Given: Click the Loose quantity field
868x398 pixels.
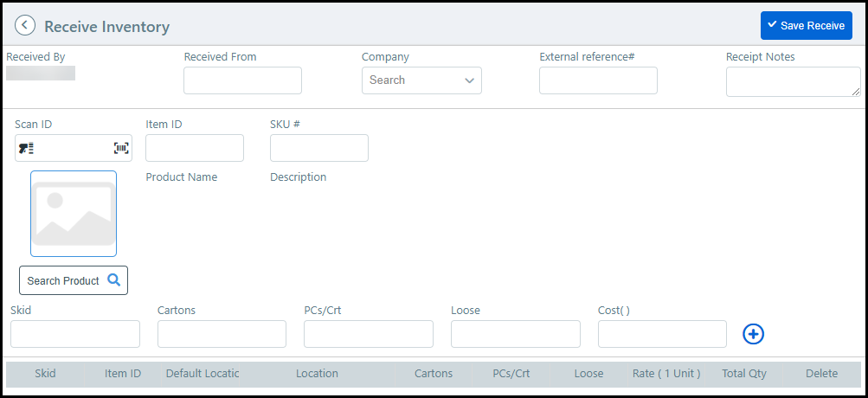Looking at the screenshot, I should coord(516,334).
